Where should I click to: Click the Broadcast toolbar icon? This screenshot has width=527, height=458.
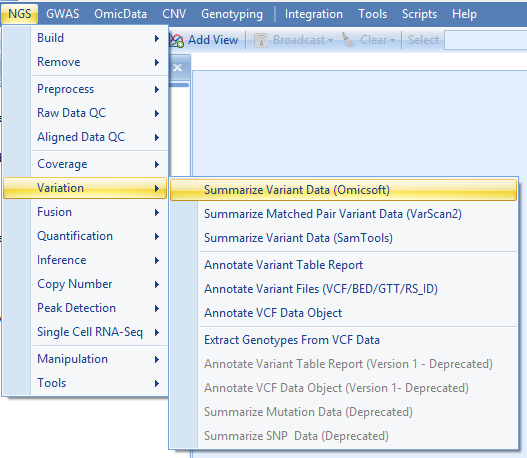(261, 40)
